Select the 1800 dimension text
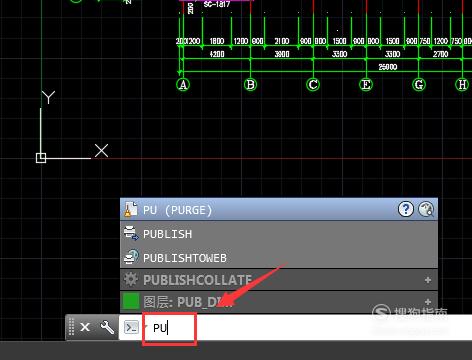This screenshot has height=360, width=472. pyautogui.click(x=217, y=41)
